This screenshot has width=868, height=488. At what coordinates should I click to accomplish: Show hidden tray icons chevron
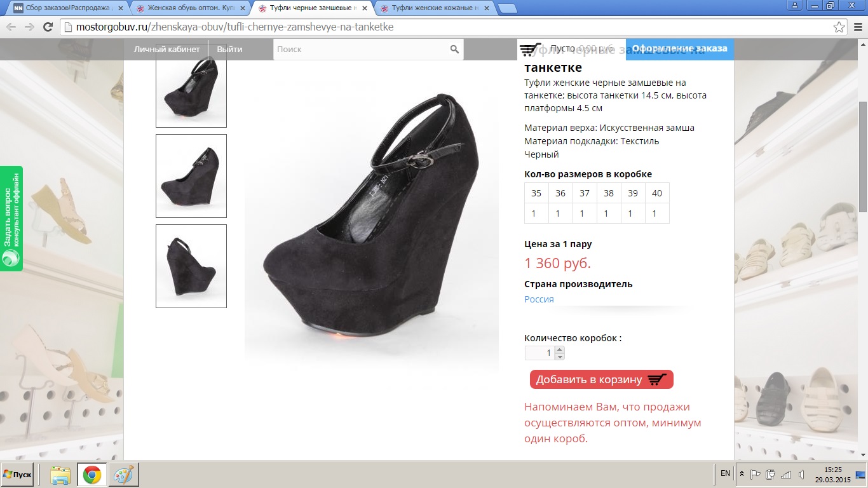pos(742,474)
